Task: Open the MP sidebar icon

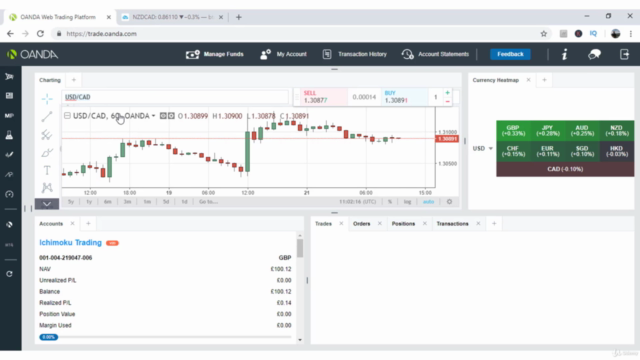Action: (x=9, y=116)
